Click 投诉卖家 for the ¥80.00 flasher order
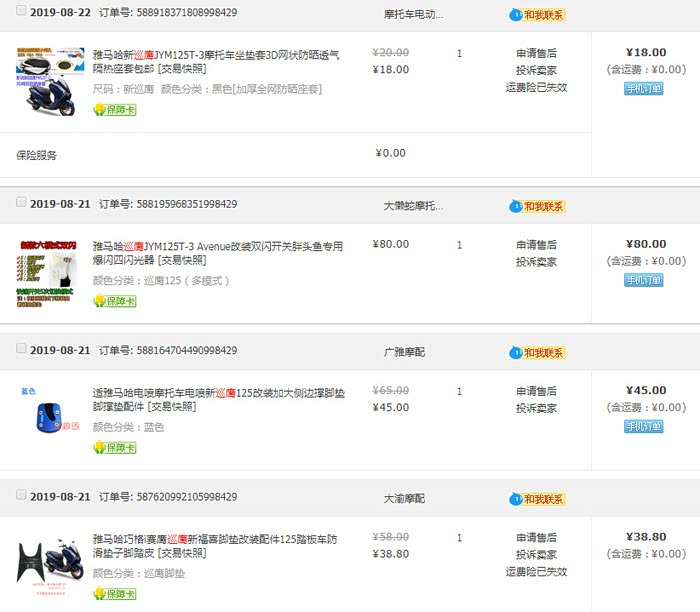Image resolution: width=700 pixels, height=612 pixels. pyautogui.click(x=536, y=262)
